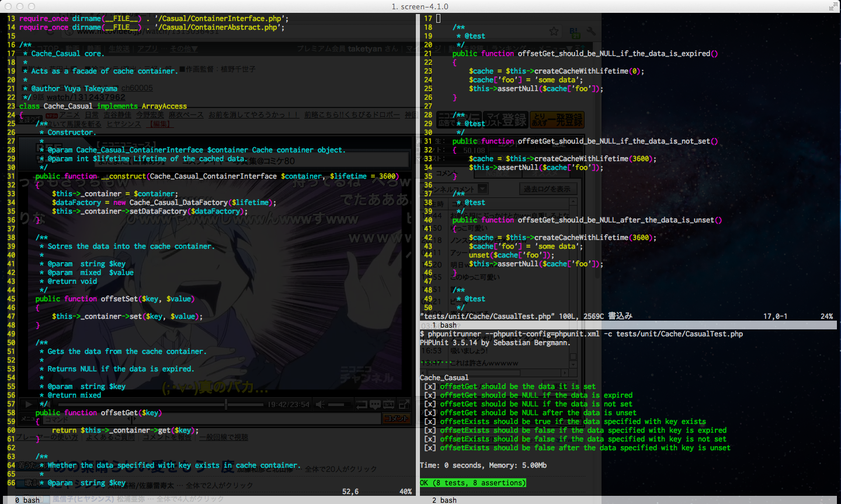Click the tests/unit/Cache/CasualTest.php vim status line

[526, 316]
